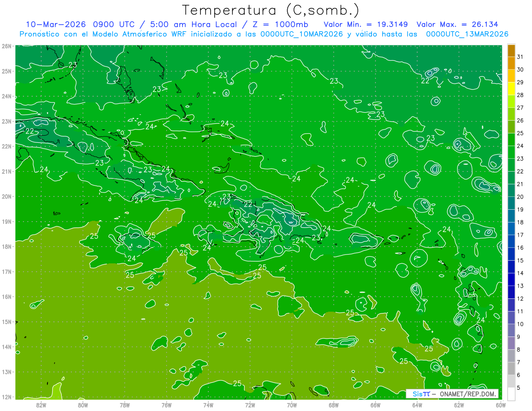The image size is (532, 411).
Task: Click the "17N" latitude tick label
Action: (6, 271)
